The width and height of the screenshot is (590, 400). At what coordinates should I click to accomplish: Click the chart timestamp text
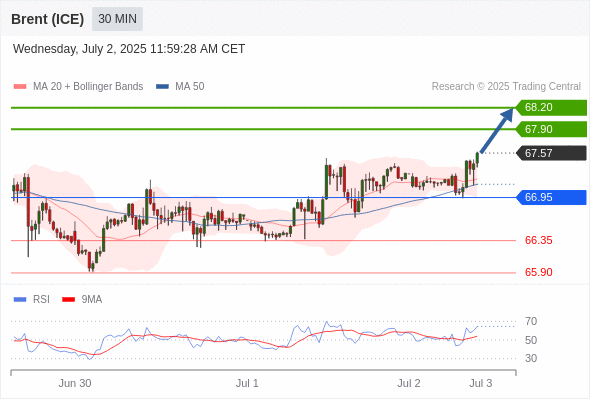coord(129,49)
